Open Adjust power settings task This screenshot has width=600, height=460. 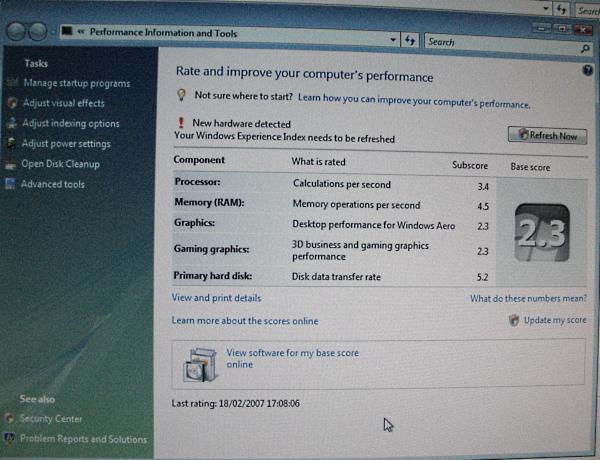pos(66,144)
